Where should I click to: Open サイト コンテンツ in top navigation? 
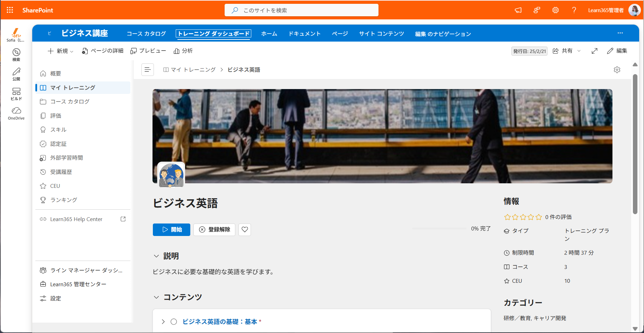pyautogui.click(x=381, y=34)
